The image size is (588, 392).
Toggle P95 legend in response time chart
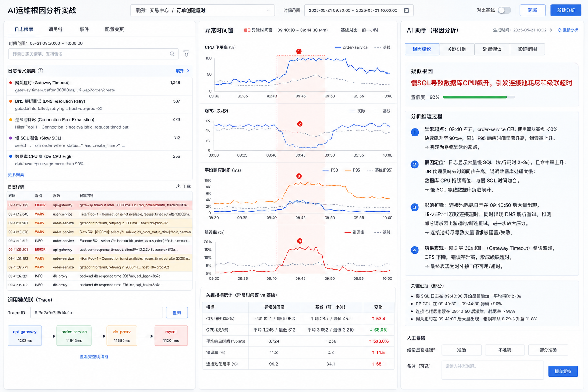click(353, 170)
